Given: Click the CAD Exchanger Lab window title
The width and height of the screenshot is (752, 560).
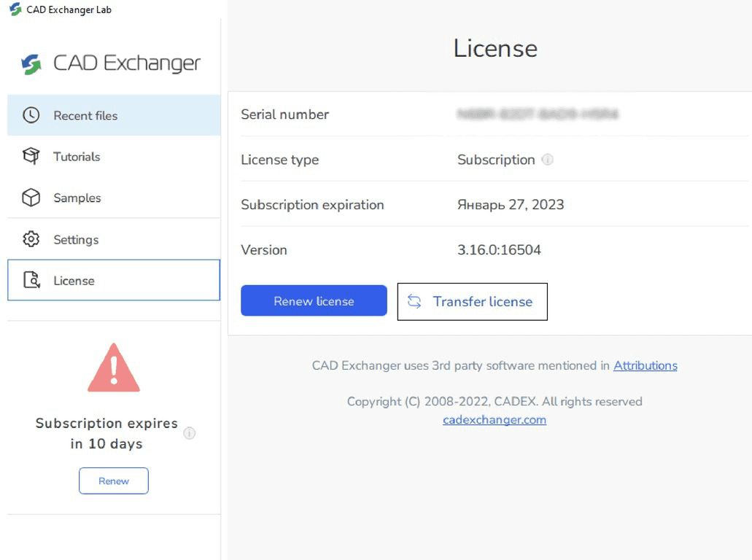Looking at the screenshot, I should click(69, 9).
